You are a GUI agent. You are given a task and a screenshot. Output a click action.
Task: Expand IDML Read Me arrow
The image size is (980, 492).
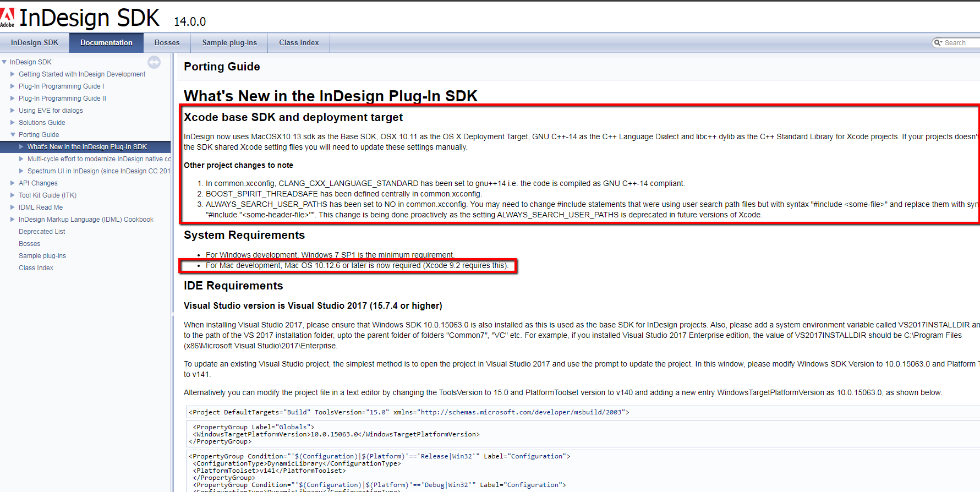point(13,207)
